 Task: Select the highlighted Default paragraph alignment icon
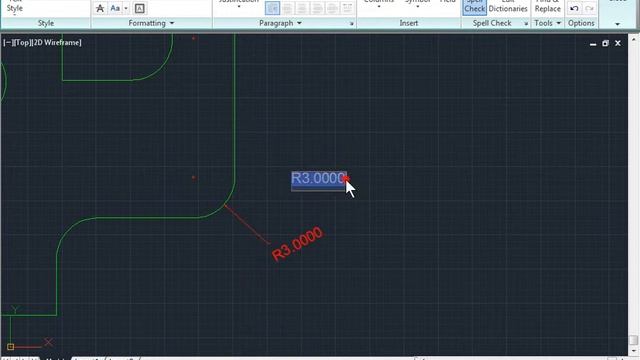point(272,8)
